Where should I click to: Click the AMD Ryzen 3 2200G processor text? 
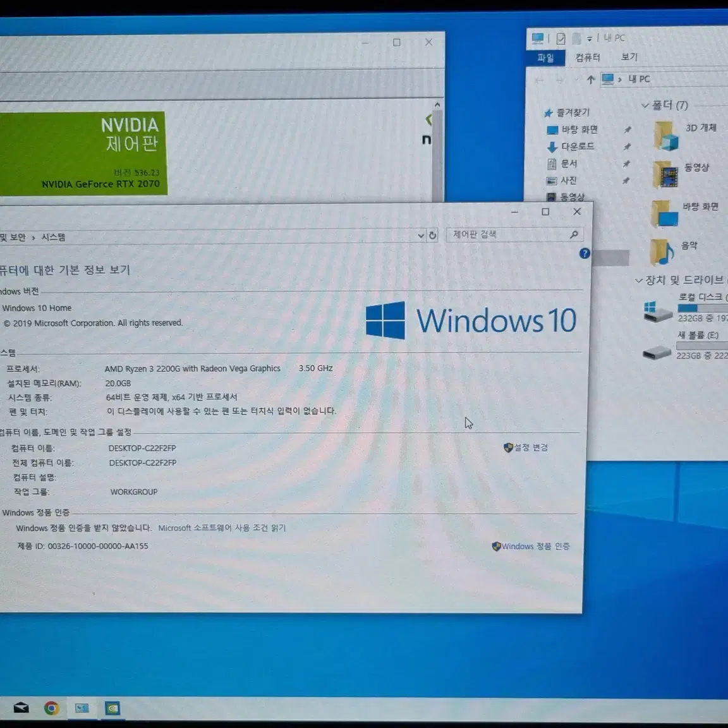coord(192,368)
